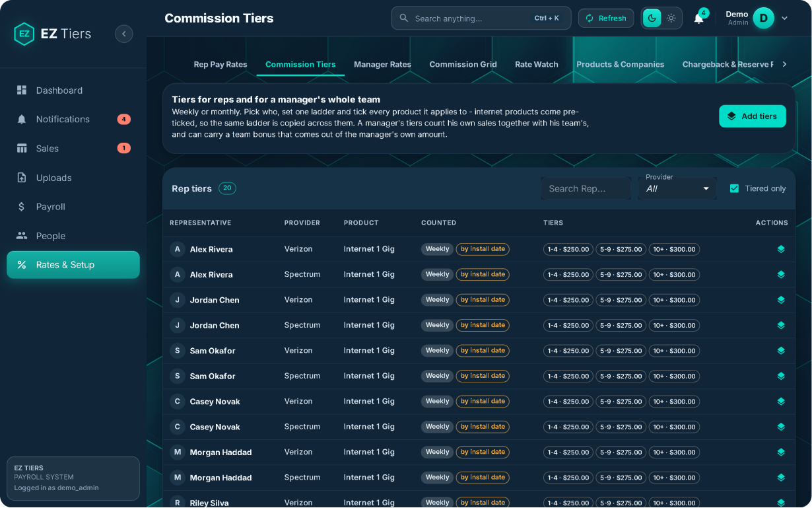The width and height of the screenshot is (812, 508).
Task: Edit tiers icon for Sam Okafor Verizon row
Action: 781,351
